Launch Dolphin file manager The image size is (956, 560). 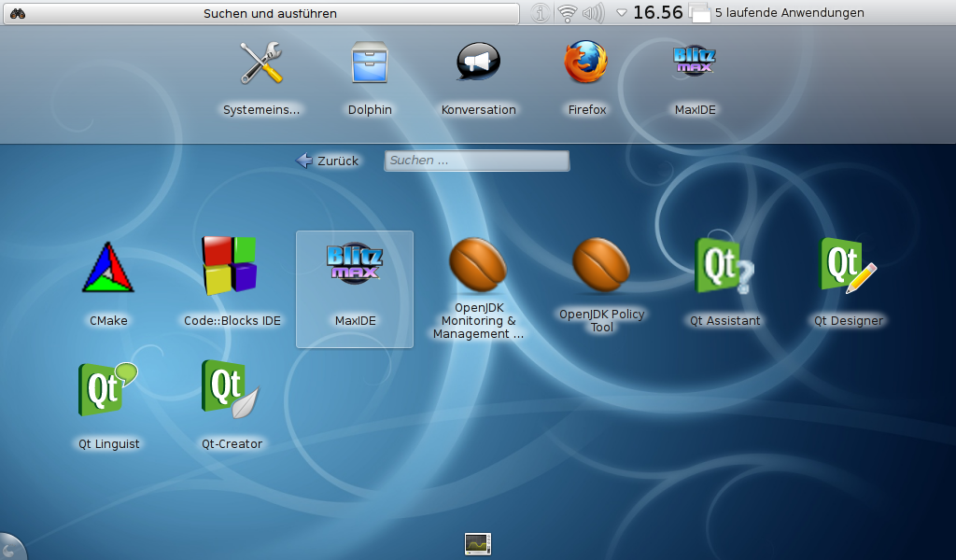[x=370, y=78]
